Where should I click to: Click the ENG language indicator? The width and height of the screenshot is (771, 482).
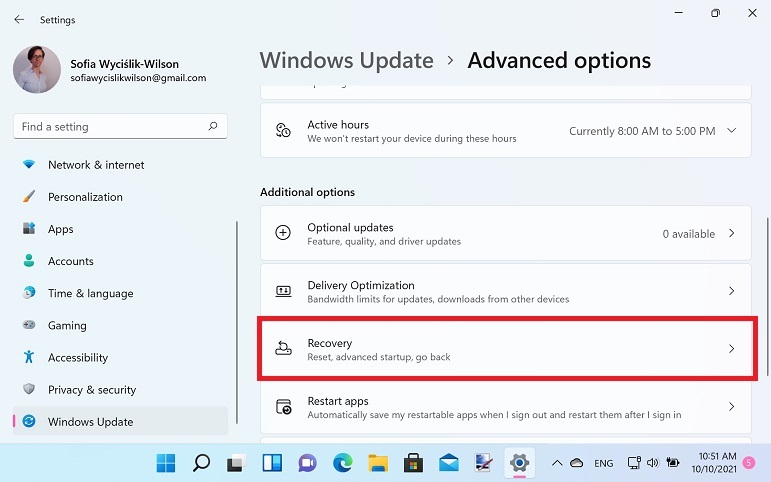(x=603, y=463)
